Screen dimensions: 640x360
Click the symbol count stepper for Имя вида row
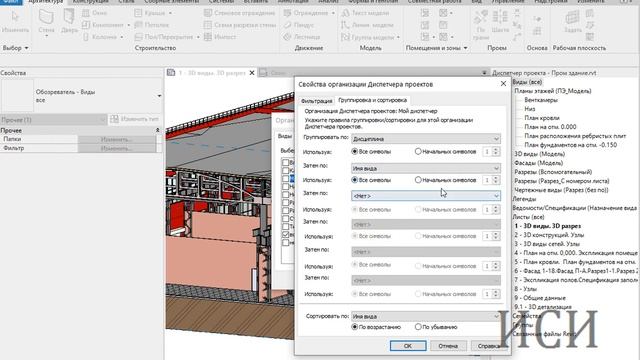(x=496, y=180)
